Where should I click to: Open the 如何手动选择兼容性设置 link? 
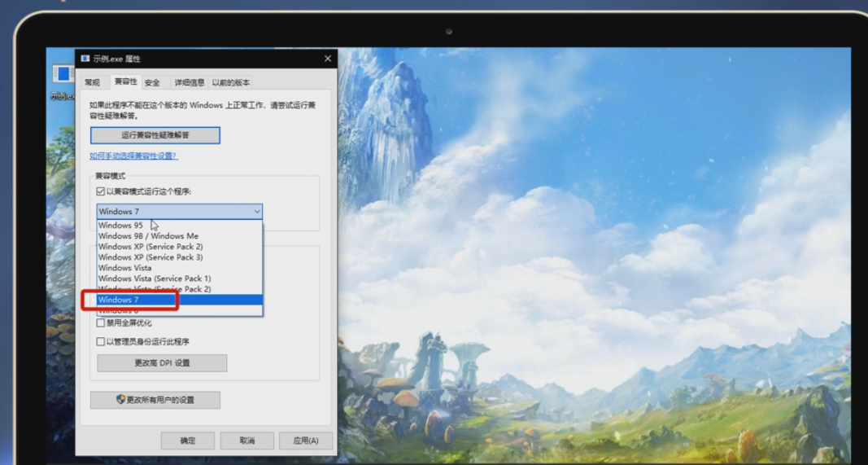coord(133,156)
